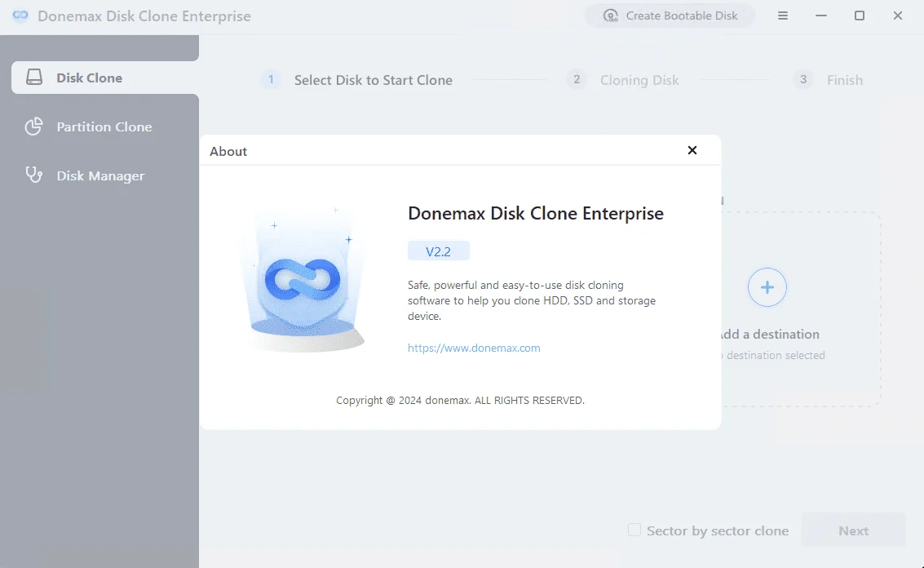Click the software description paragraph
The height and width of the screenshot is (568, 924).
tap(532, 301)
